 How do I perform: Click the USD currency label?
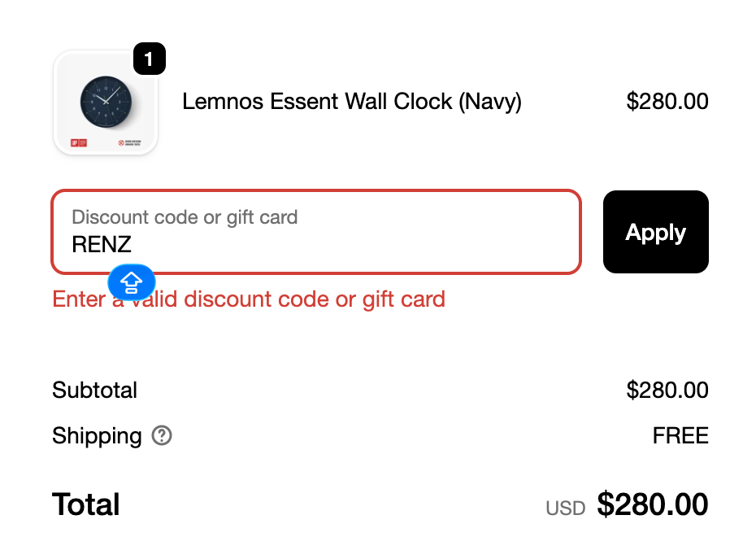(x=566, y=509)
